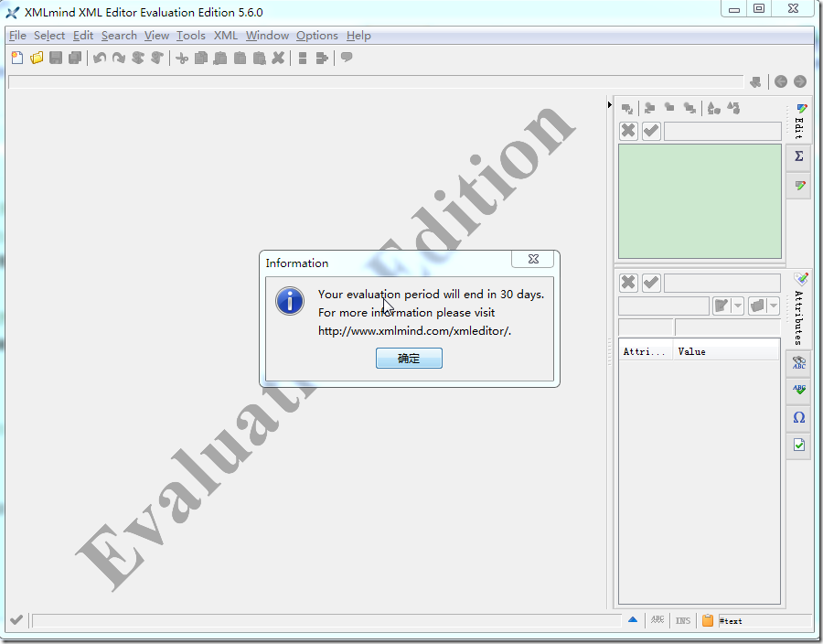This screenshot has width=823, height=644.
Task: Click the Save floppy disk icon
Action: coord(56,58)
